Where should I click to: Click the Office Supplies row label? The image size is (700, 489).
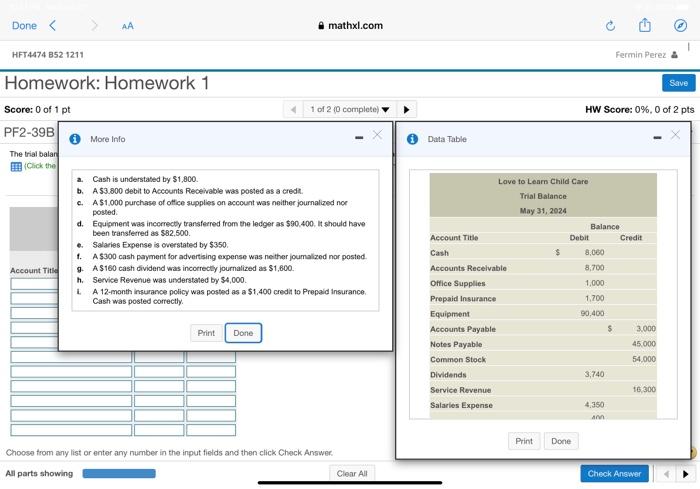pyautogui.click(x=458, y=284)
